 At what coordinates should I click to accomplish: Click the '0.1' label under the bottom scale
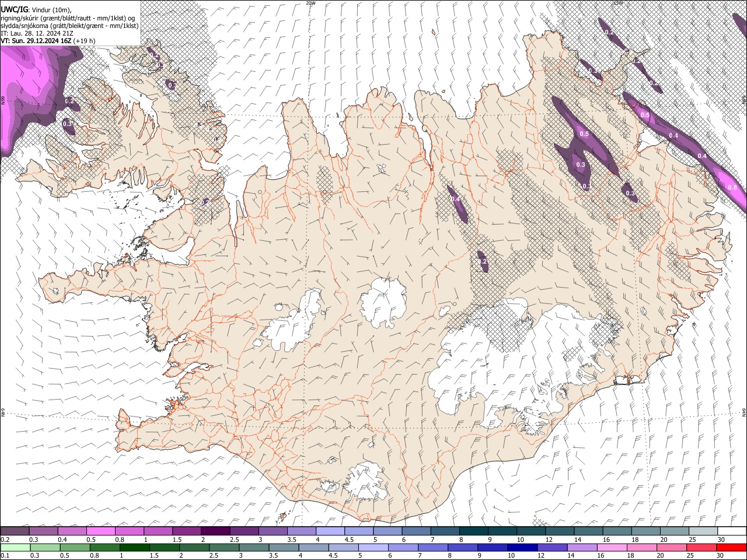5,556
